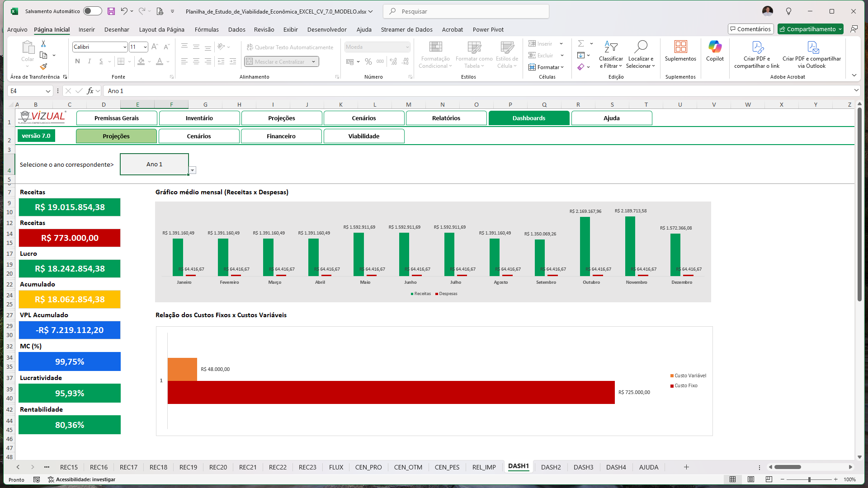Click Financeiro sub-navigation button

tap(281, 136)
